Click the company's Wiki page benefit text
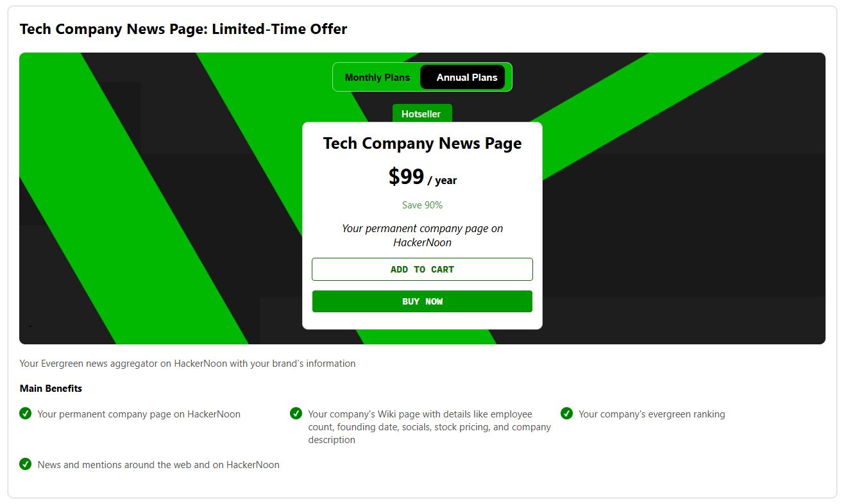This screenshot has width=848, height=504. (428, 427)
